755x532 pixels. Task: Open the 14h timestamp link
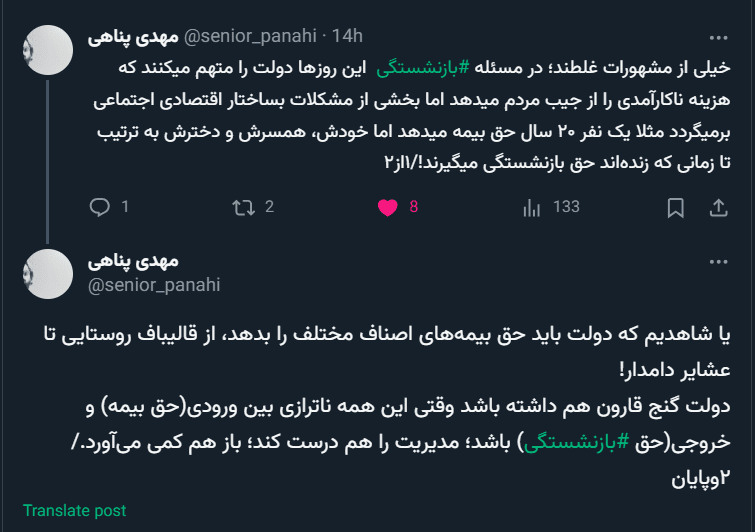(347, 37)
